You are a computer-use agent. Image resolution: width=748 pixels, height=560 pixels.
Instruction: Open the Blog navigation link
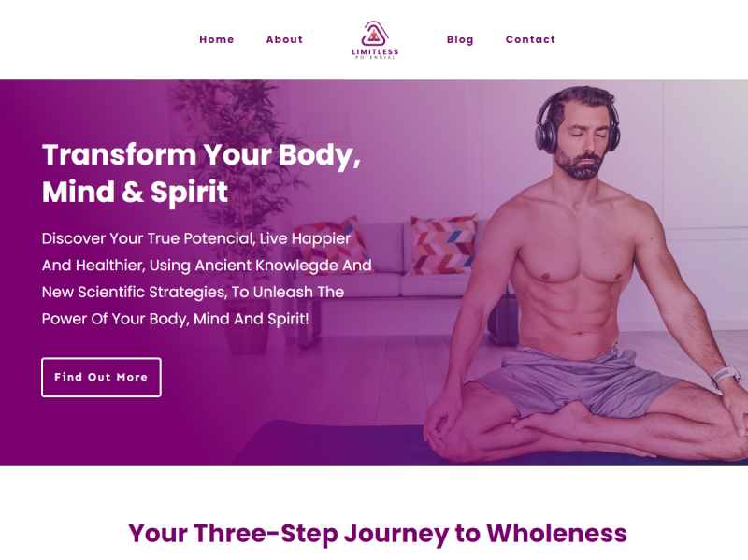point(460,39)
